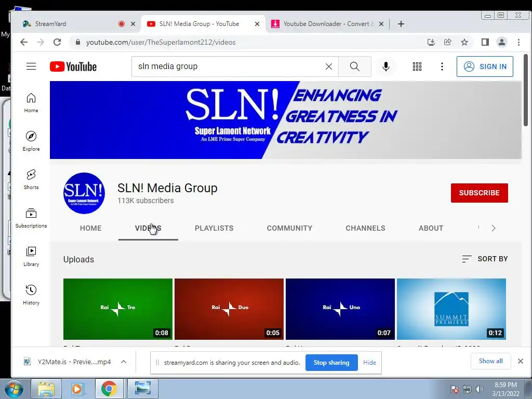View site info via the padlock icon
The width and height of the screenshot is (532, 399).
click(x=78, y=42)
